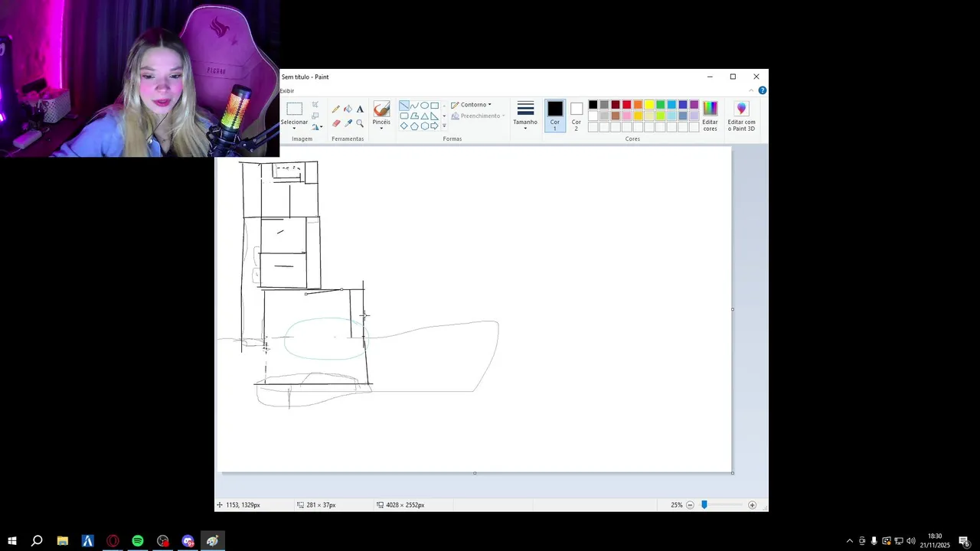
Task: Open the Selecionar dropdown arrow
Action: coord(294,129)
